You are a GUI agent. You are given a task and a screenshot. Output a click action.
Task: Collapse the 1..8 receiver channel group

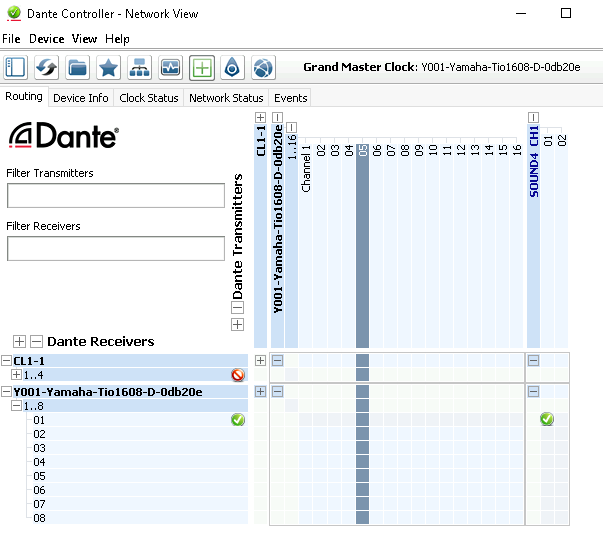point(16,406)
